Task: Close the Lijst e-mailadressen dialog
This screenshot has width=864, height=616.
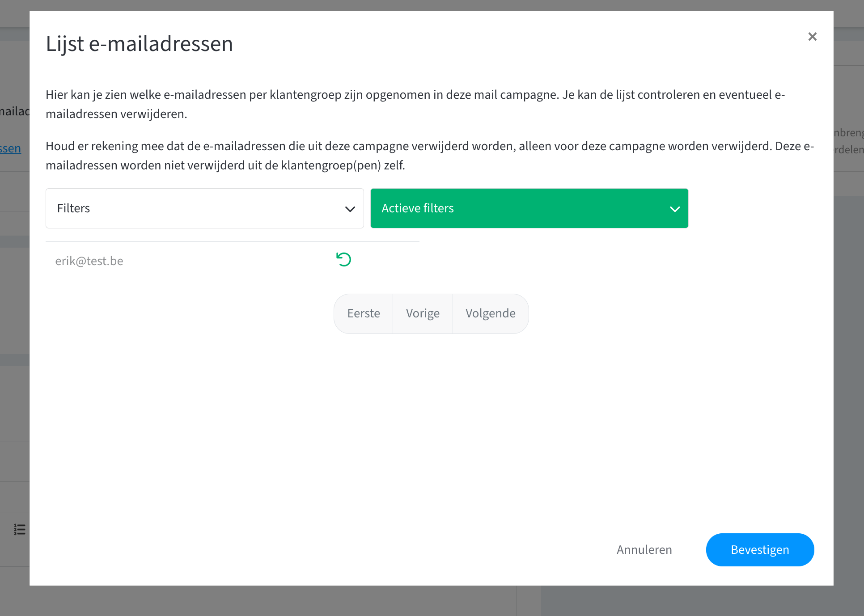Action: tap(812, 37)
